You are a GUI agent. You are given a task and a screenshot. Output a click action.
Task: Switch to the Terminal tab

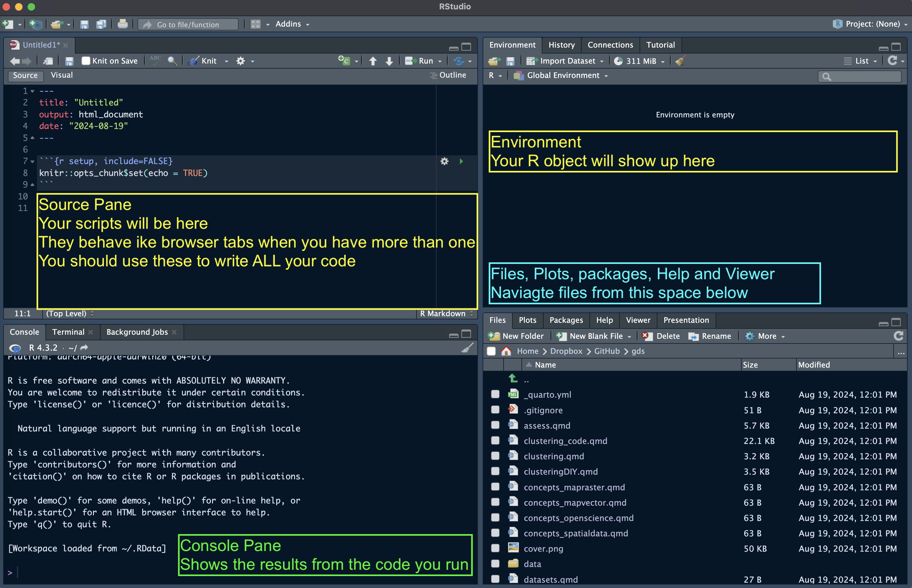coord(68,332)
